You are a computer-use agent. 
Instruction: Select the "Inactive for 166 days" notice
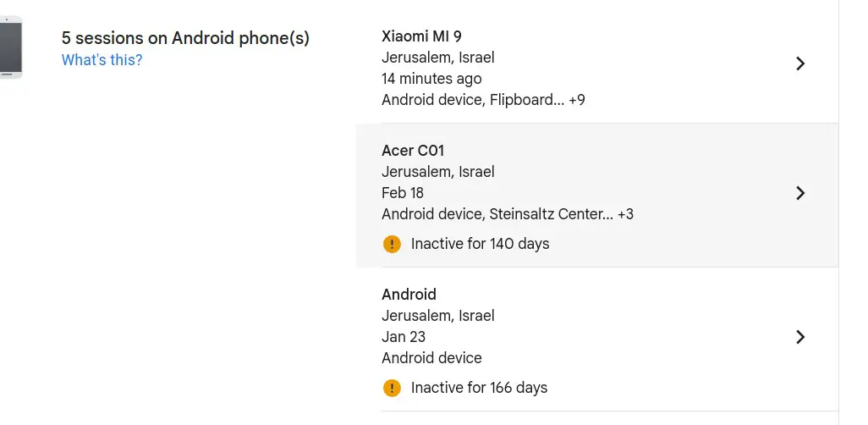tap(479, 388)
